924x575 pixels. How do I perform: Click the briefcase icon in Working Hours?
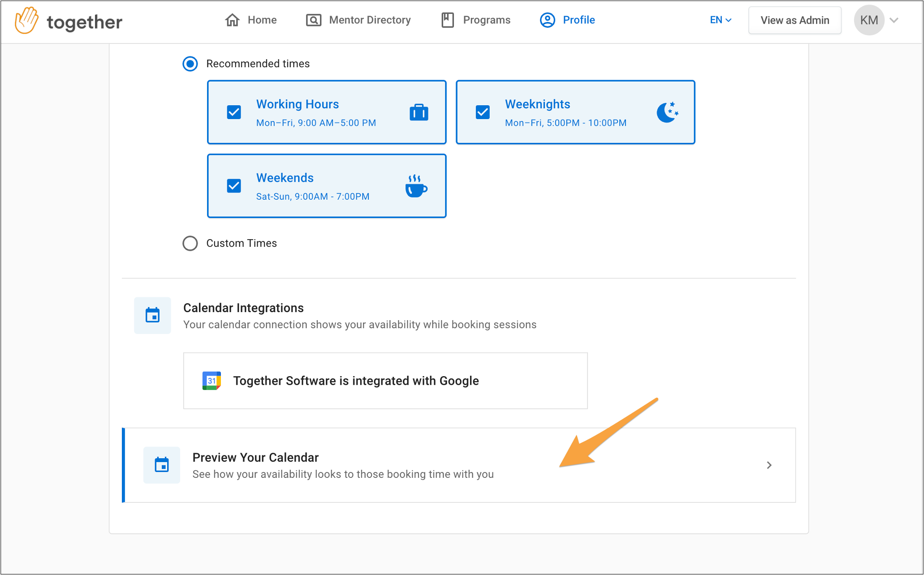point(419,112)
